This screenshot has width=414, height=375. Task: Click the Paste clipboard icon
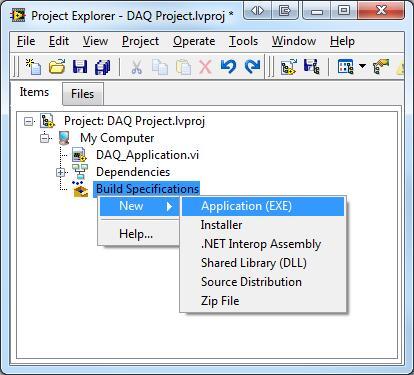(183, 66)
